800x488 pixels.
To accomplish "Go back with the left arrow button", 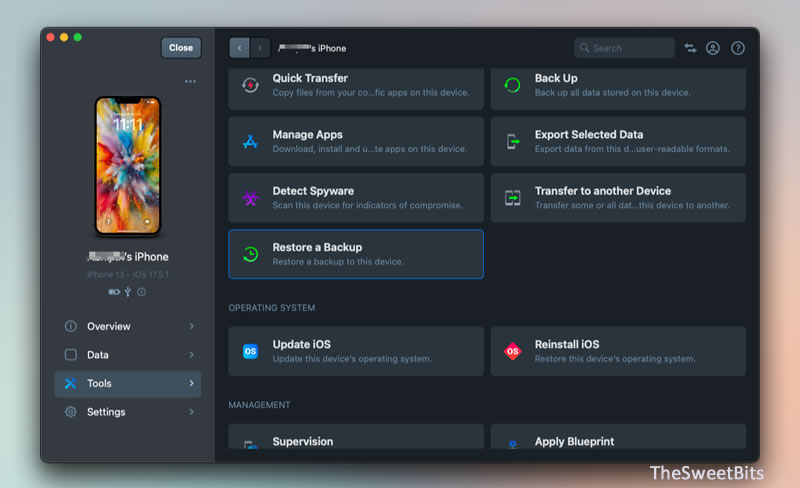I will coord(239,48).
